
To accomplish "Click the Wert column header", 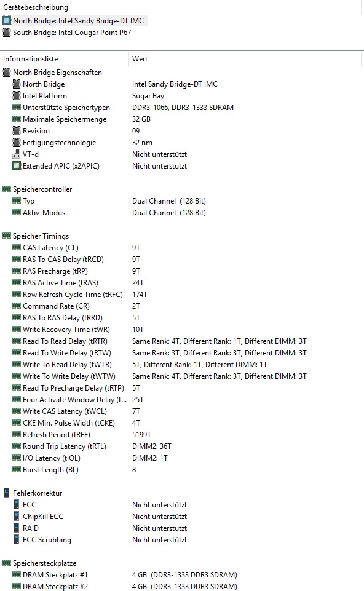I will point(140,59).
